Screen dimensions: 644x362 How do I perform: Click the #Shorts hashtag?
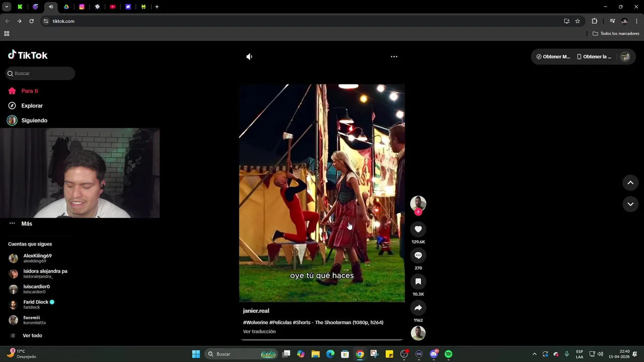click(x=301, y=322)
